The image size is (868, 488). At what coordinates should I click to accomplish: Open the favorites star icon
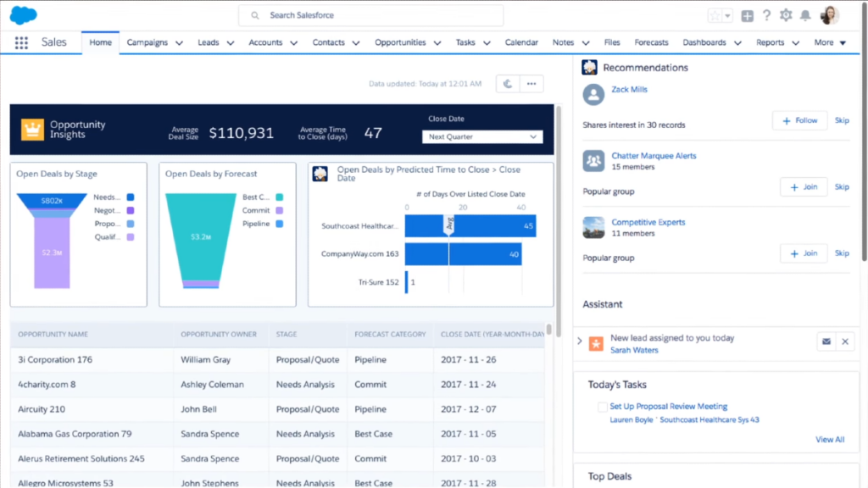[x=715, y=15]
